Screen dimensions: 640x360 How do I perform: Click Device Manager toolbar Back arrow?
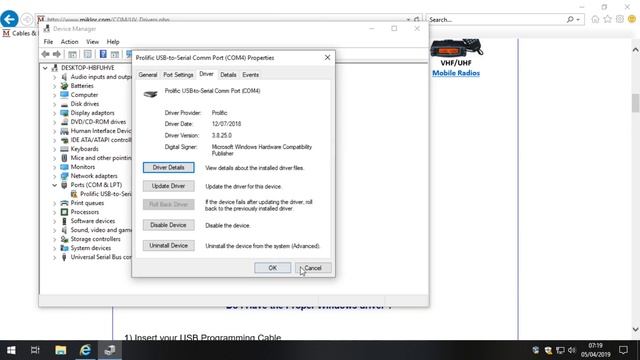[45, 54]
